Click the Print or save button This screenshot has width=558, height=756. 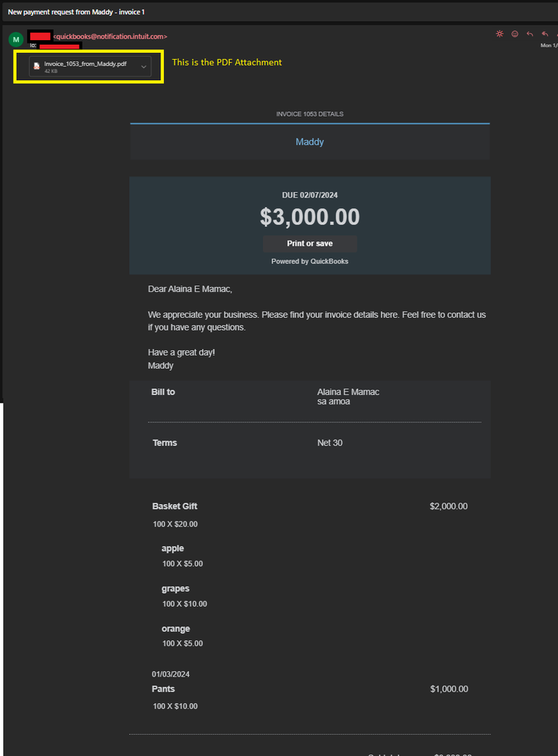tap(309, 244)
